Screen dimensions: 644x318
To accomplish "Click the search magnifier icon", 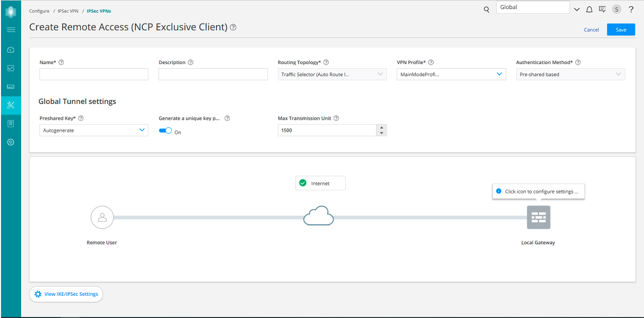I will [487, 9].
